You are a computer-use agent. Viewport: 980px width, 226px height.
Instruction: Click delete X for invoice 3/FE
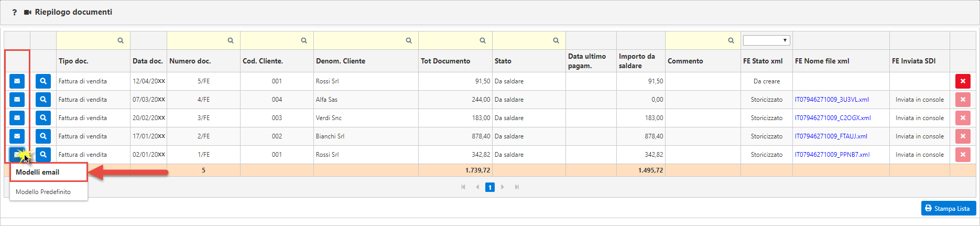(x=963, y=118)
